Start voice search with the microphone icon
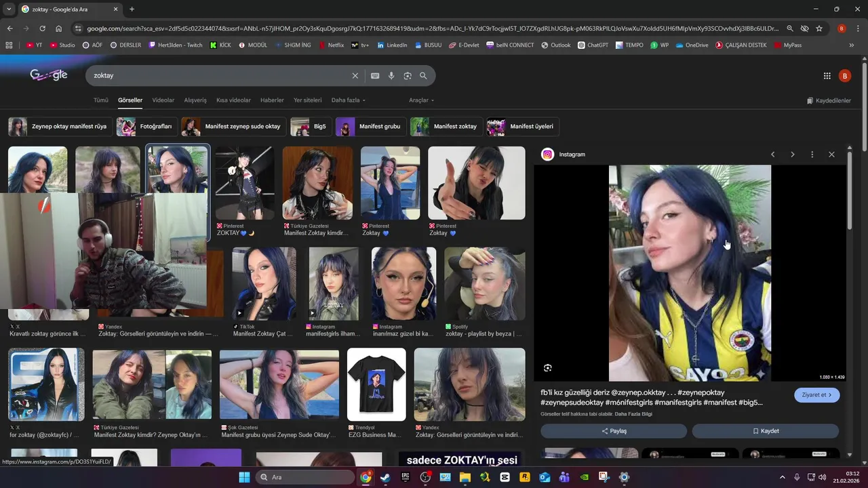Viewport: 868px width, 488px height. pos(391,76)
